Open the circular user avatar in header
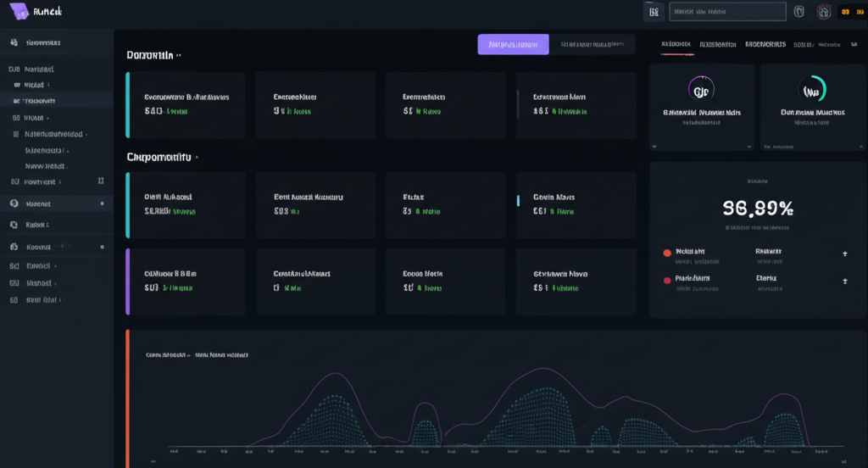The width and height of the screenshot is (868, 468). 823,12
